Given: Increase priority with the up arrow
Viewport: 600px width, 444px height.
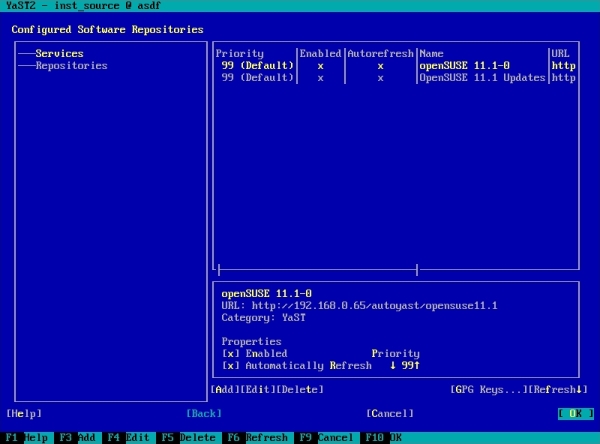Looking at the screenshot, I should click(417, 366).
